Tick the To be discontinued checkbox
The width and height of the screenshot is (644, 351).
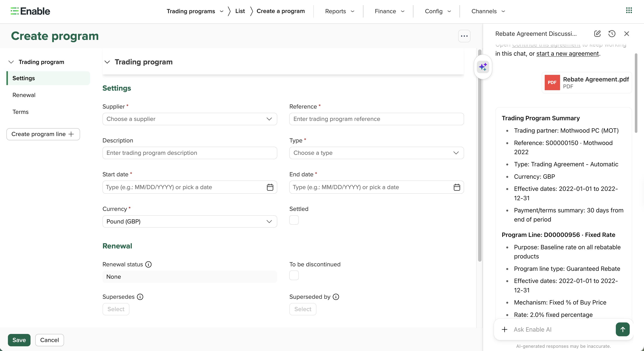coord(294,275)
